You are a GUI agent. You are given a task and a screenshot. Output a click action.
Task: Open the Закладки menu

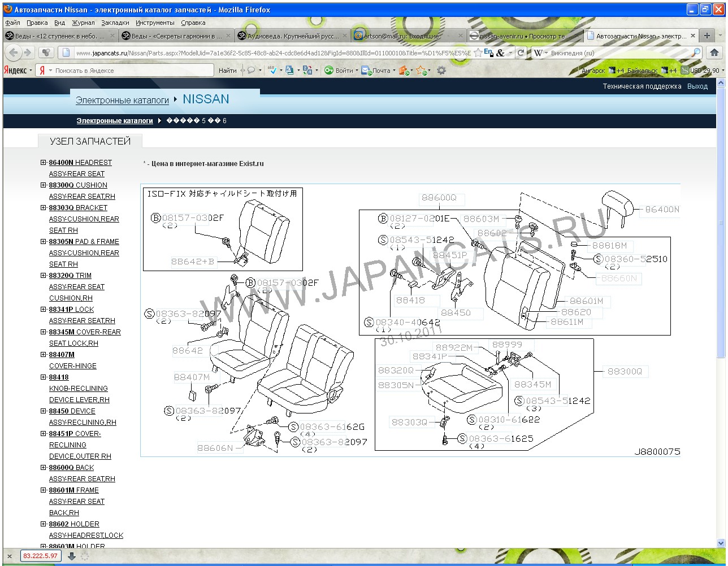[x=115, y=23]
